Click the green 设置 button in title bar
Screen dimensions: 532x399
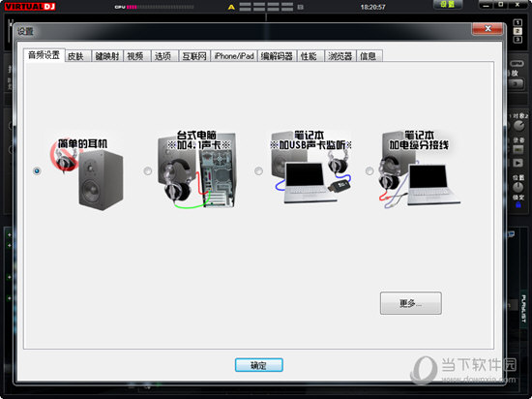(448, 5)
